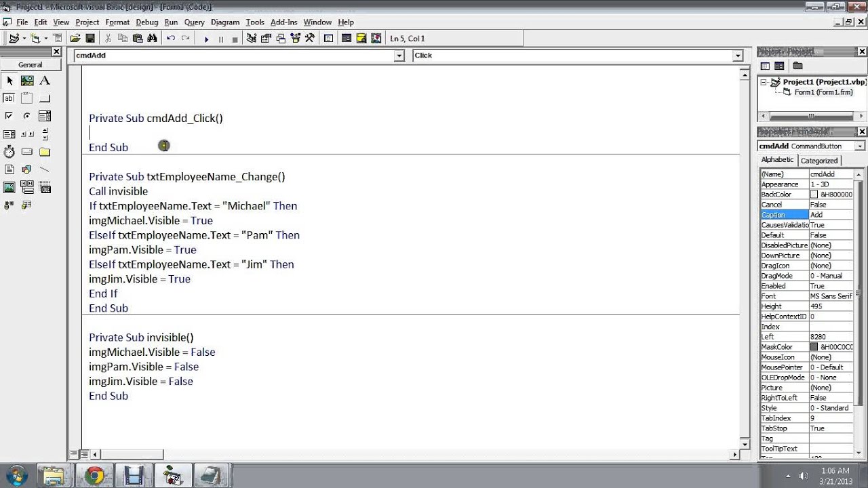Open the cmdAdd CommandButton properties dropdown
The image size is (868, 488).
(x=860, y=146)
